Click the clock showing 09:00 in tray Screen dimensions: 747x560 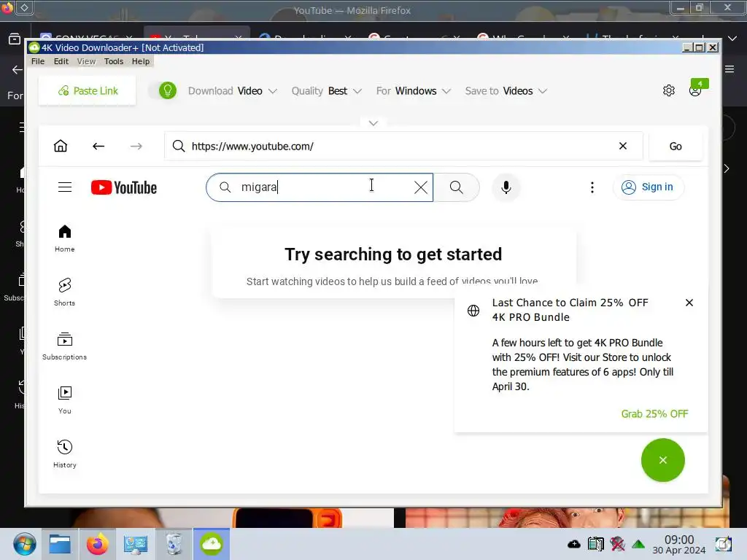(x=679, y=545)
